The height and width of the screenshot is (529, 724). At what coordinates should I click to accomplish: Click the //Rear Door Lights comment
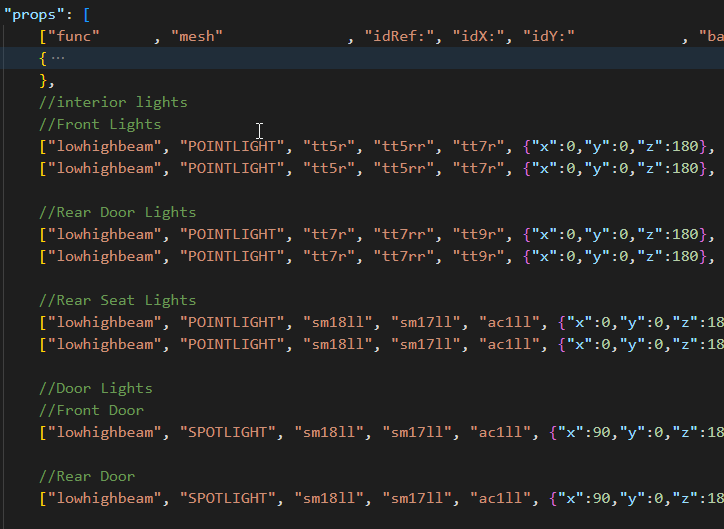click(x=118, y=212)
